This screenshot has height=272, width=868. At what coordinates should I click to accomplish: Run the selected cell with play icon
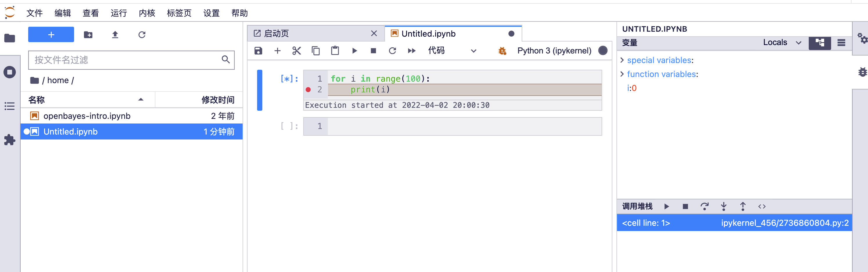(354, 51)
